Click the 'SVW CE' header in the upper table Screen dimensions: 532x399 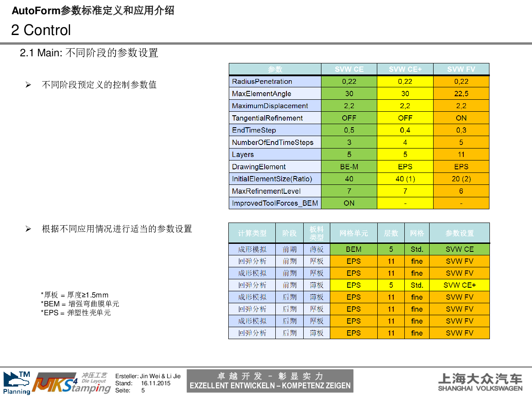349,69
